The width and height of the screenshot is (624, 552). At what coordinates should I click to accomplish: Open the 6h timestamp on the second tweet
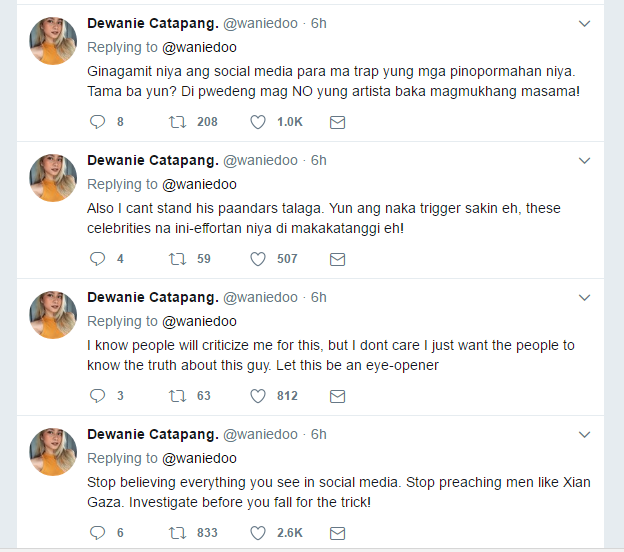click(318, 160)
